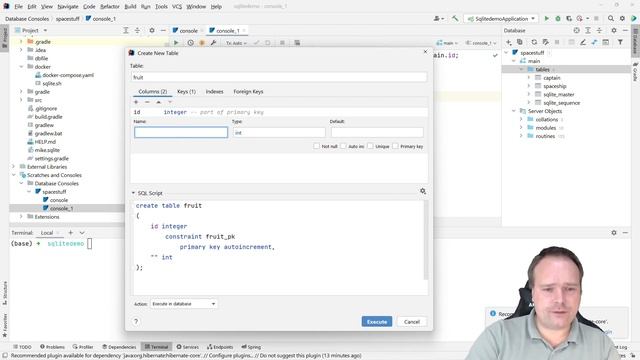Viewport: 640px width, 360px height.
Task: Open the dialog help question mark
Action: coord(136,321)
